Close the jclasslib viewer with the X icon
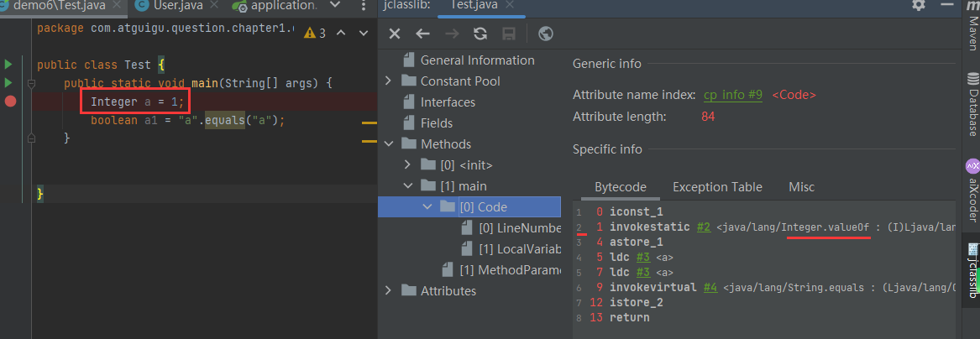The image size is (980, 339). tap(395, 34)
